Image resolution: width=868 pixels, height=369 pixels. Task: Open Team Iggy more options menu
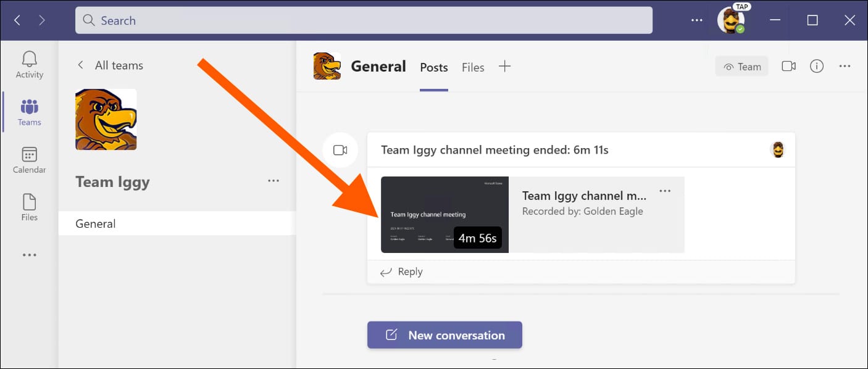[x=273, y=181]
